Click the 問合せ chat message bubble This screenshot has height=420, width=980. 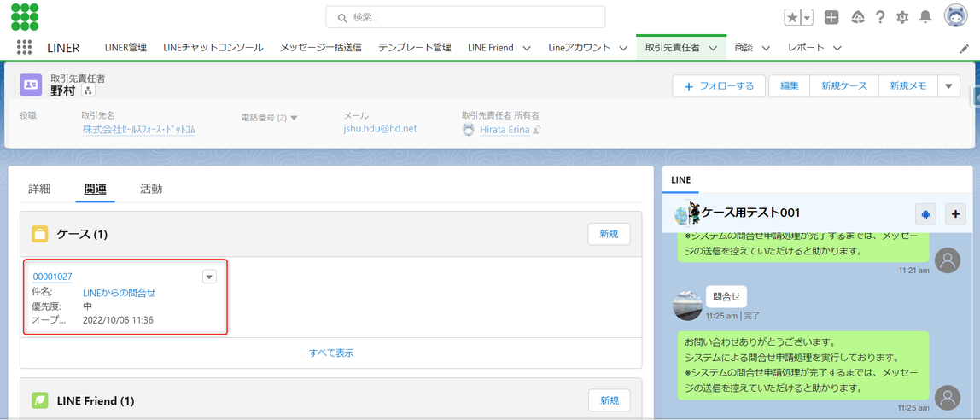[x=726, y=297]
